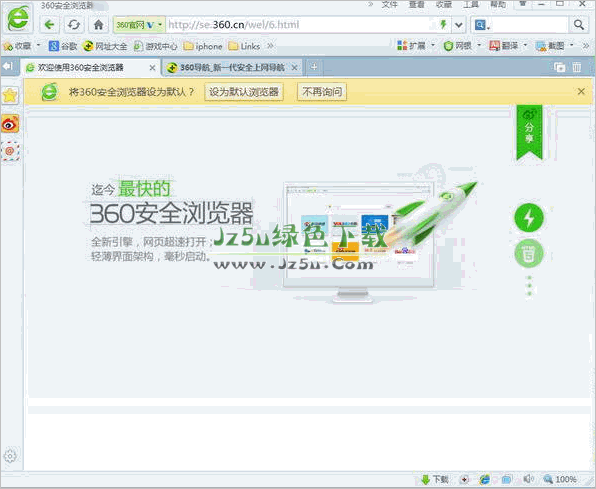Open the 收藏 menu in menu bar
596x489 pixels.
tap(444, 5)
